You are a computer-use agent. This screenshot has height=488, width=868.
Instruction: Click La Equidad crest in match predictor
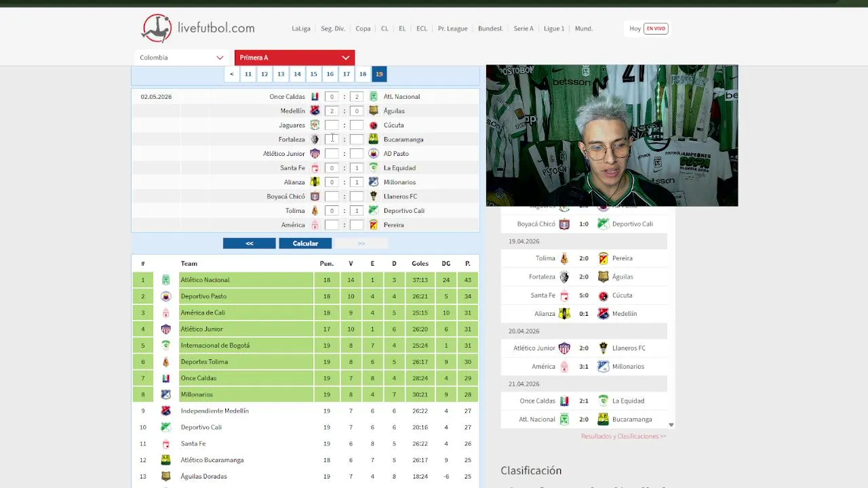pos(373,168)
